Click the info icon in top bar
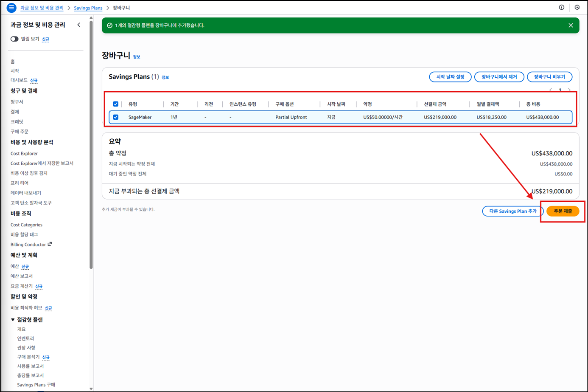The width and height of the screenshot is (588, 392). click(561, 7)
